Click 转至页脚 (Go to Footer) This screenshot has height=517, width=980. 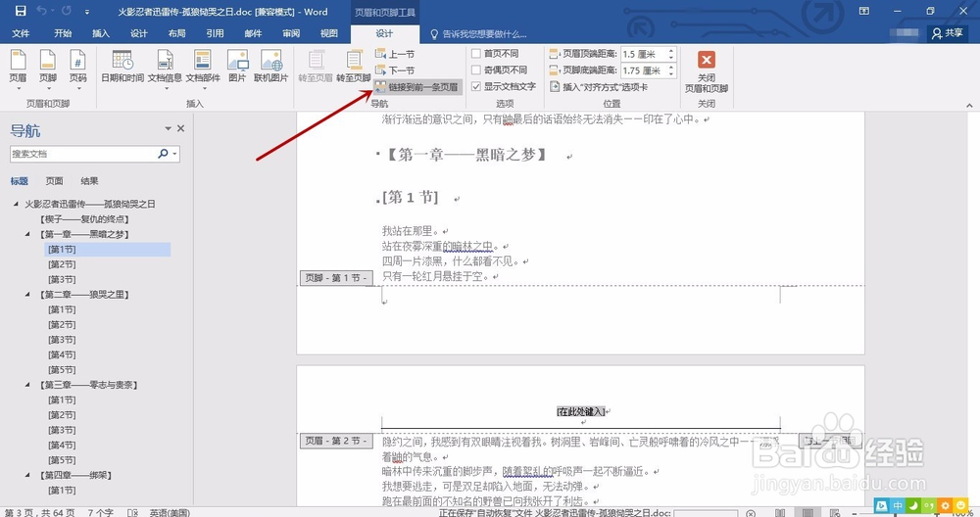(354, 68)
